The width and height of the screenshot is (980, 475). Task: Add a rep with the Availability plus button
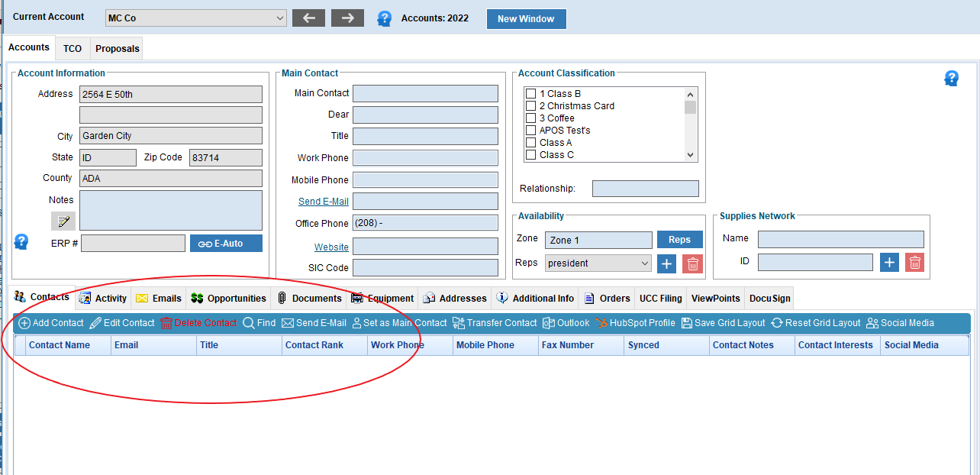666,263
